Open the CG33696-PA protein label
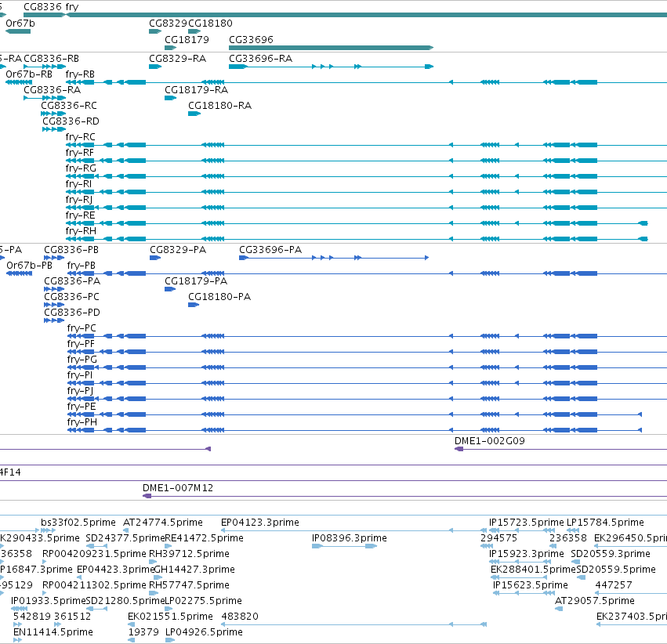Screen dimensions: 667x644 (x=270, y=250)
